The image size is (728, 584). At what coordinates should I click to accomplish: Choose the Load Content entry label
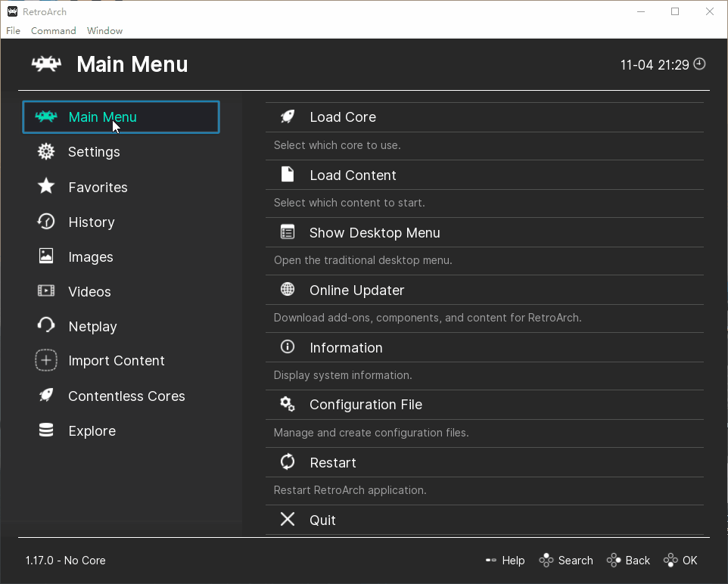coord(353,175)
